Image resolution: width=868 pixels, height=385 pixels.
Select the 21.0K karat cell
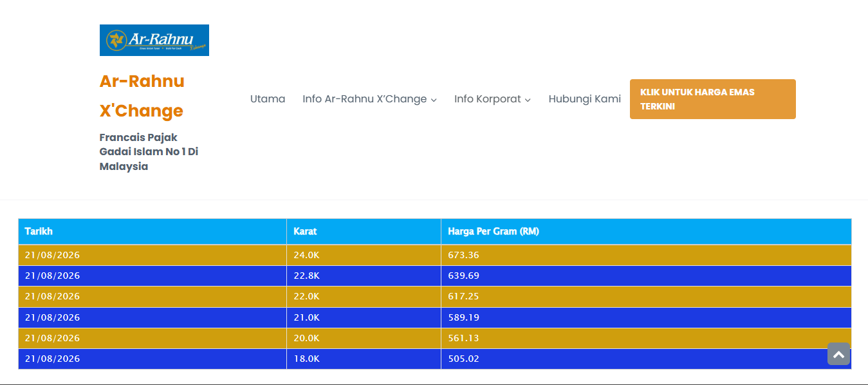364,317
